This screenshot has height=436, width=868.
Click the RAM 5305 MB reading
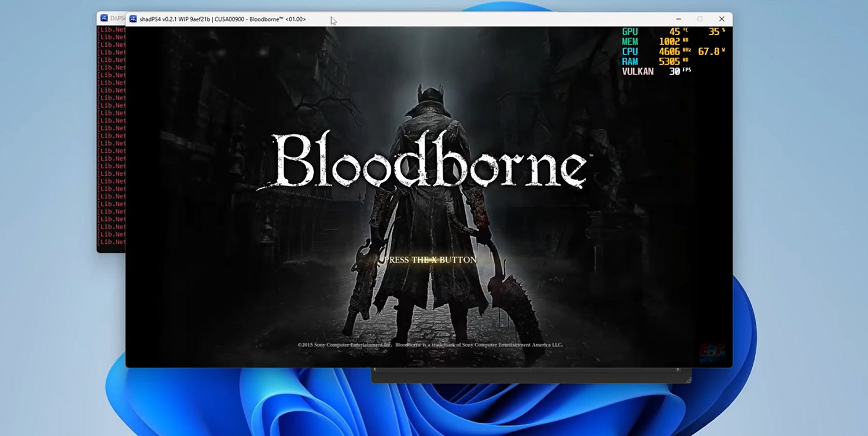669,61
